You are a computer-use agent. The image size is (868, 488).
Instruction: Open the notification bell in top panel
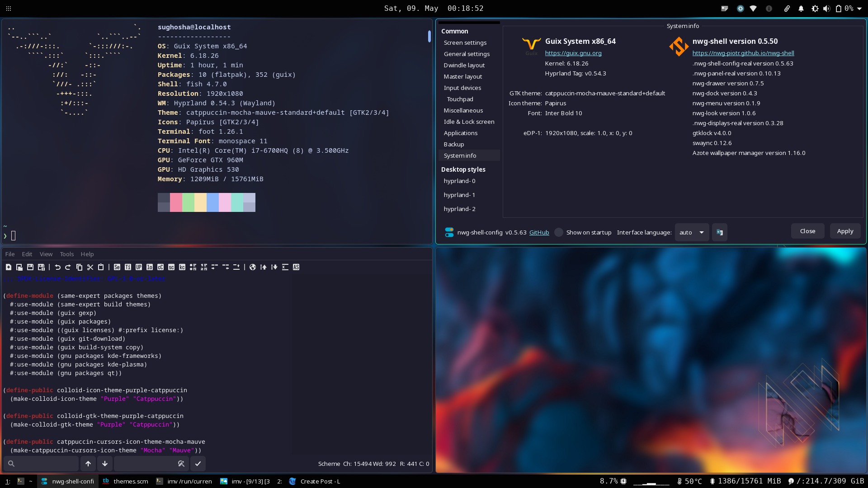coord(801,9)
